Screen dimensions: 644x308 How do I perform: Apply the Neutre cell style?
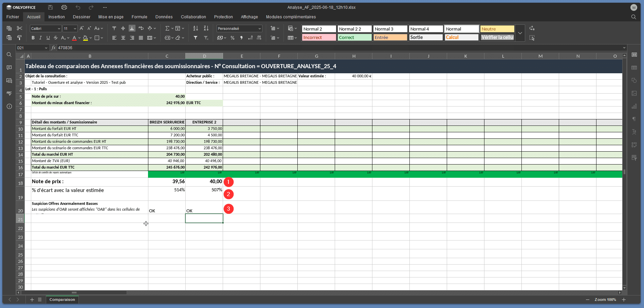[x=497, y=29]
